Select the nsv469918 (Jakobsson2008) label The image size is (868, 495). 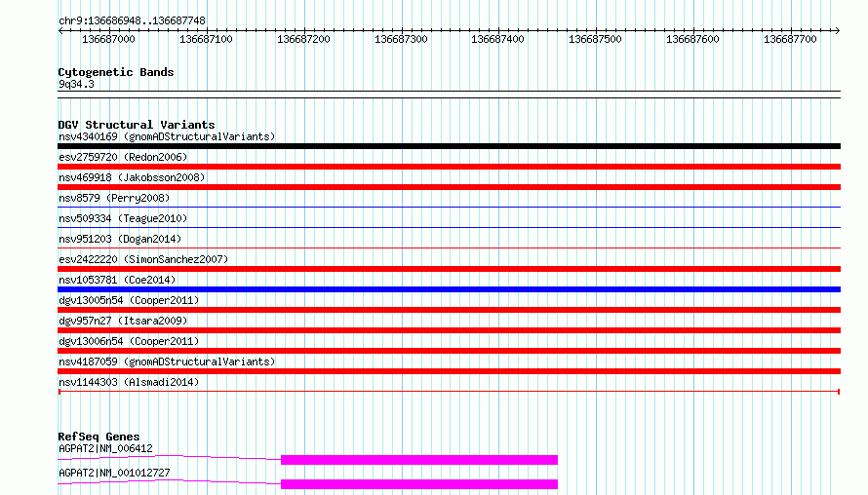132,177
